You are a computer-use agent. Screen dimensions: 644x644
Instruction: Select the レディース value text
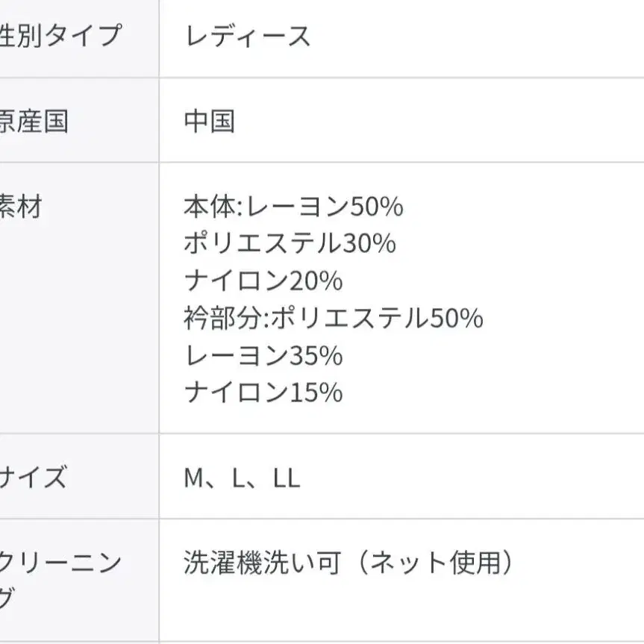[x=247, y=36]
